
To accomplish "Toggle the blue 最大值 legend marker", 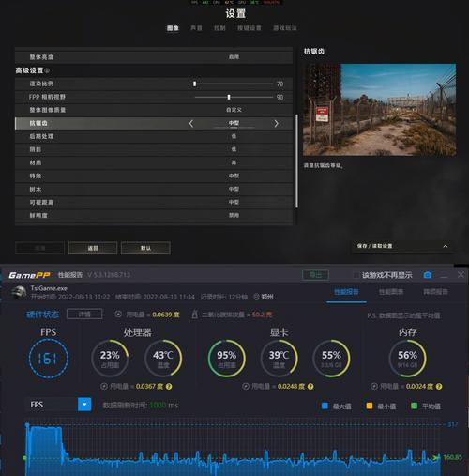I will coord(325,406).
